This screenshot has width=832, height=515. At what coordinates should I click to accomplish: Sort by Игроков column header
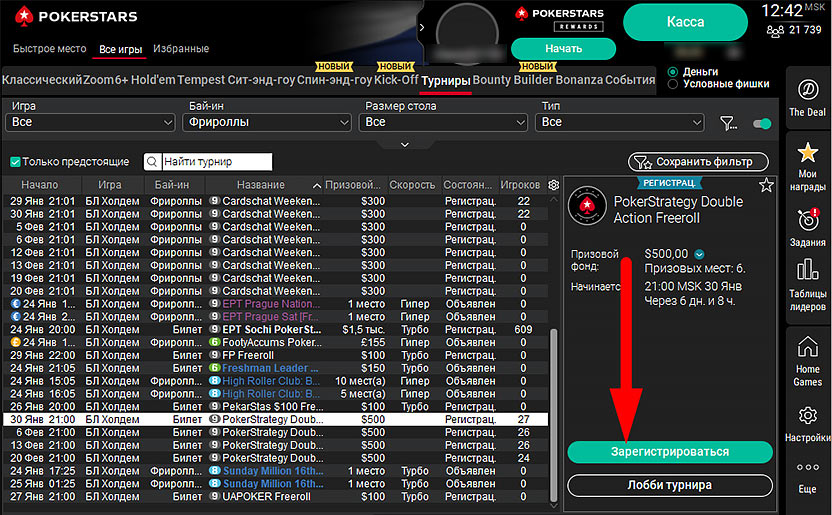pos(519,185)
